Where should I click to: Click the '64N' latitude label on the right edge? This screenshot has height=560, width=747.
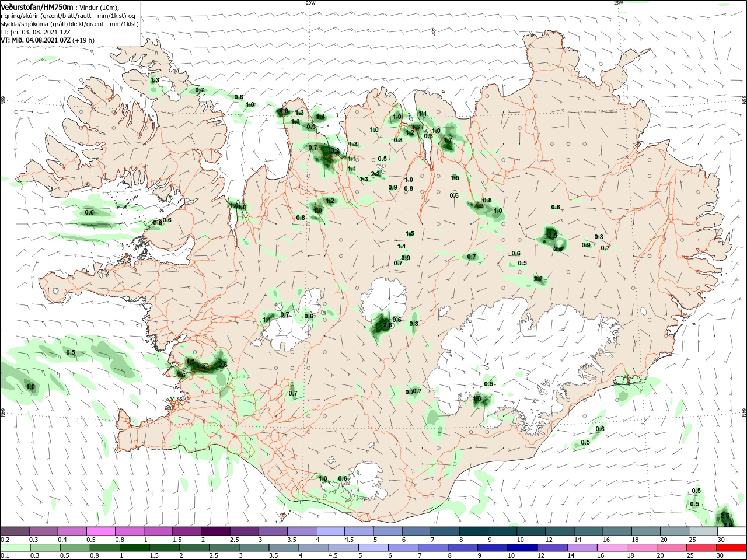744,412
